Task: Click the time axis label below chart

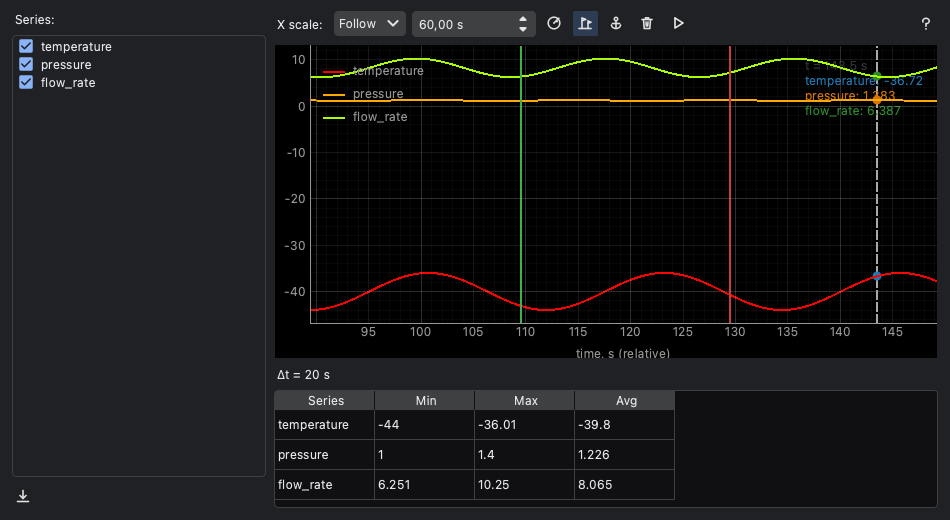Action: [623, 353]
